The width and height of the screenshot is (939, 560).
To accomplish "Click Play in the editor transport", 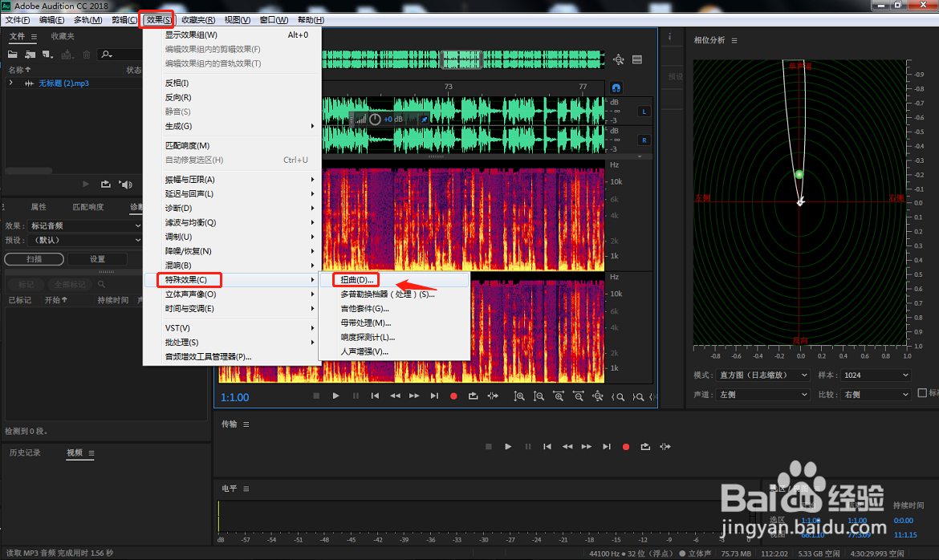I will pos(336,396).
